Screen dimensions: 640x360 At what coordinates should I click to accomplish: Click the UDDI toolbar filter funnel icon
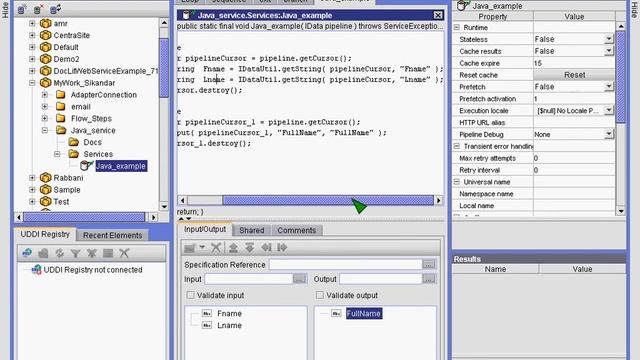(76, 253)
